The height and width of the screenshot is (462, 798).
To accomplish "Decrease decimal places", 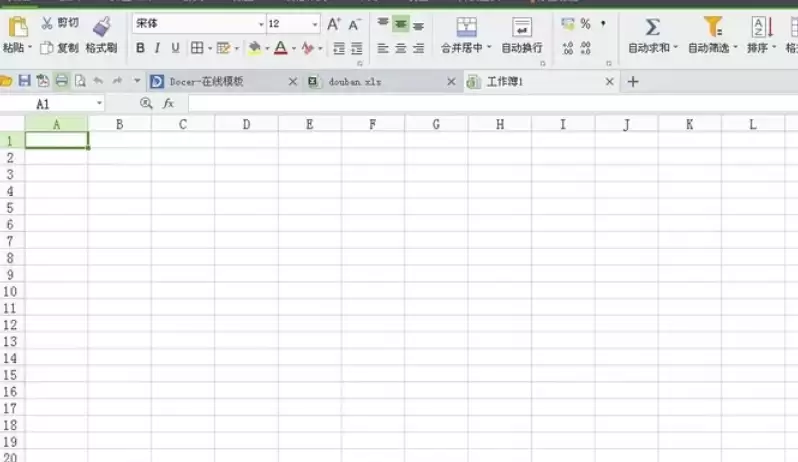I will [585, 48].
